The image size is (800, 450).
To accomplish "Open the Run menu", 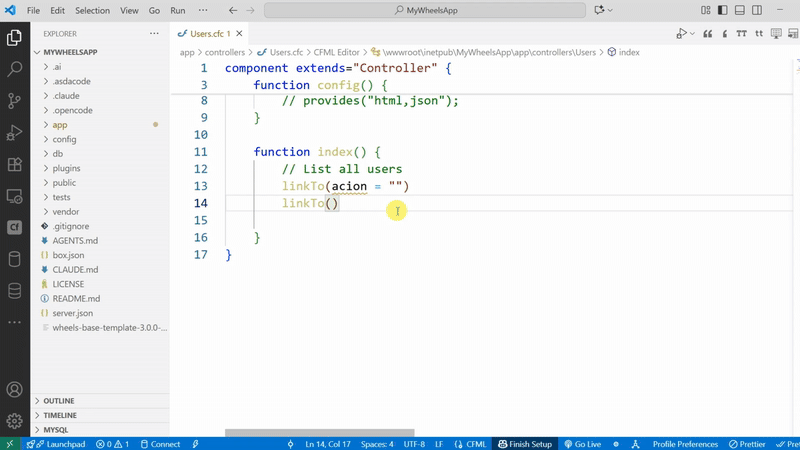I will tap(178, 10).
